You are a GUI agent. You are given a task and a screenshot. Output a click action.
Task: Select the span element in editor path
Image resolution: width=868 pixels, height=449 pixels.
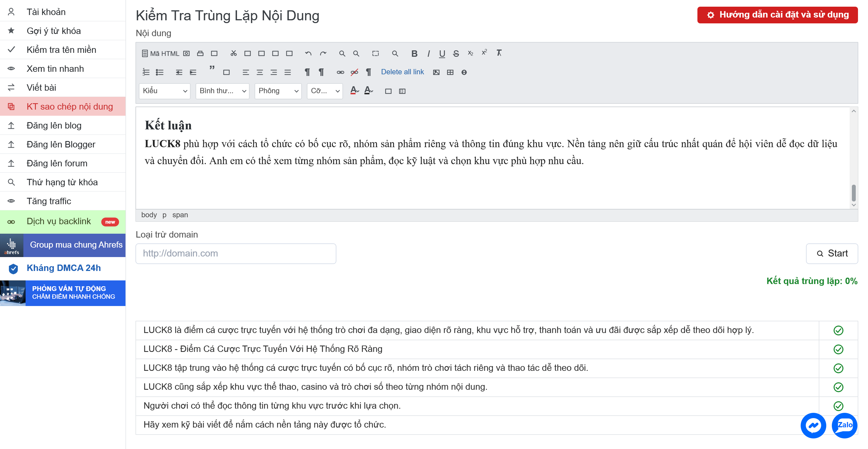[x=180, y=215]
